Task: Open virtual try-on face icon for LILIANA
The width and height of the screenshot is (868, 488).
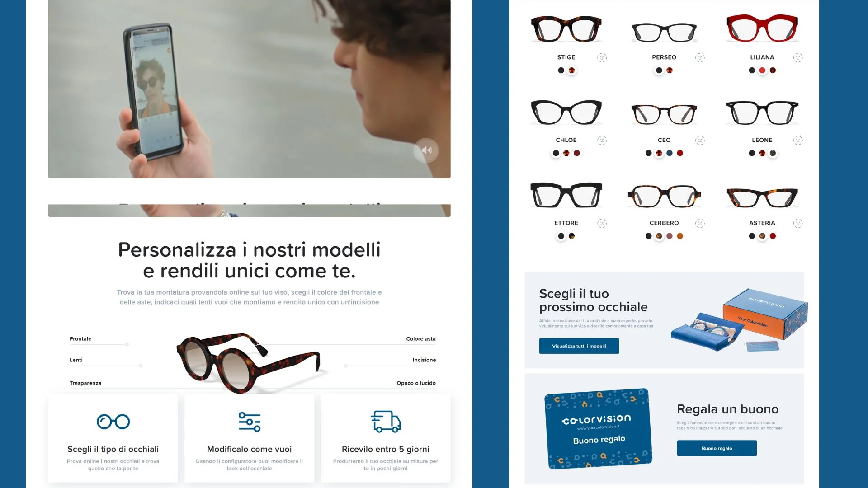Action: pos(798,57)
